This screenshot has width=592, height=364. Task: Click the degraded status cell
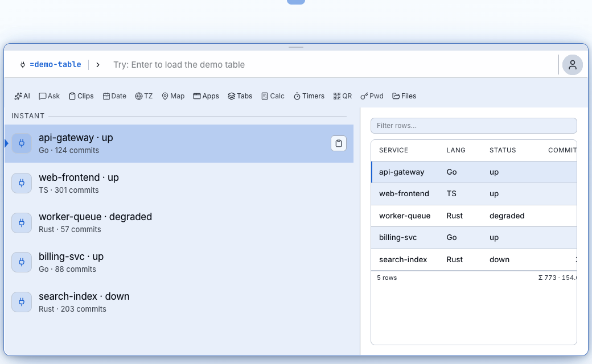pyautogui.click(x=507, y=216)
